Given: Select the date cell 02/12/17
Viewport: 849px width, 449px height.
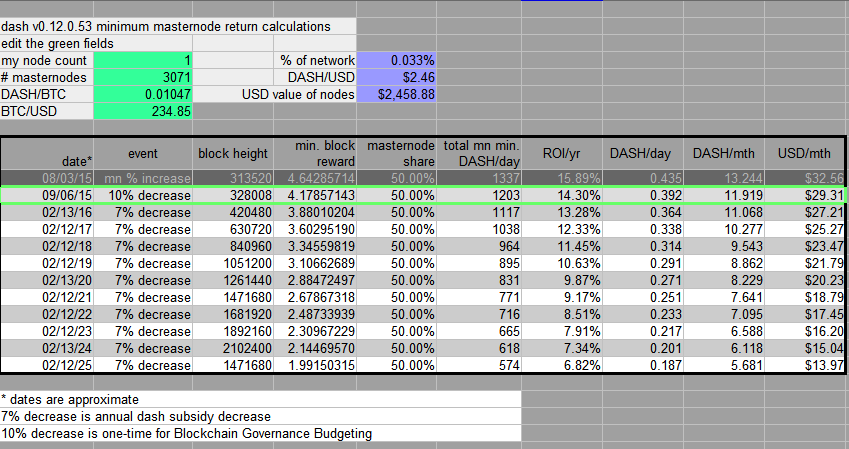Looking at the screenshot, I should pos(48,229).
